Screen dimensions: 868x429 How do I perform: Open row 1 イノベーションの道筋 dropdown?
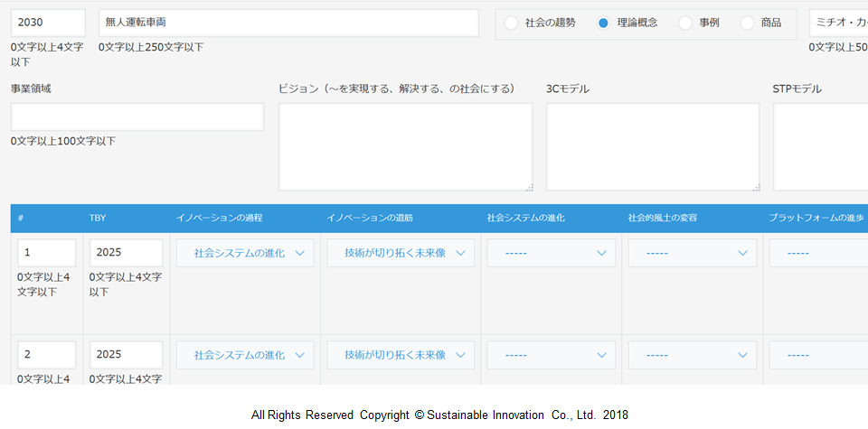point(400,253)
